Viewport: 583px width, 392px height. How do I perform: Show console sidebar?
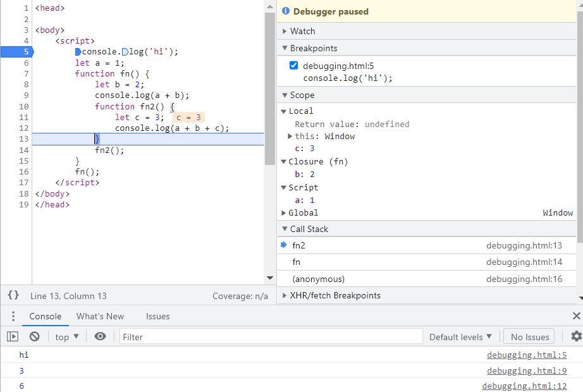(13, 336)
